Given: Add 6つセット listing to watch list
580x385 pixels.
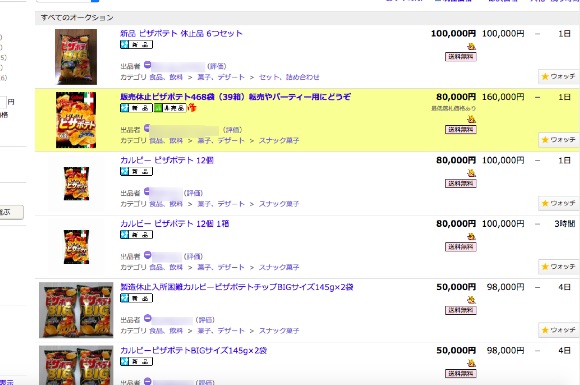Looking at the screenshot, I should [558, 76].
